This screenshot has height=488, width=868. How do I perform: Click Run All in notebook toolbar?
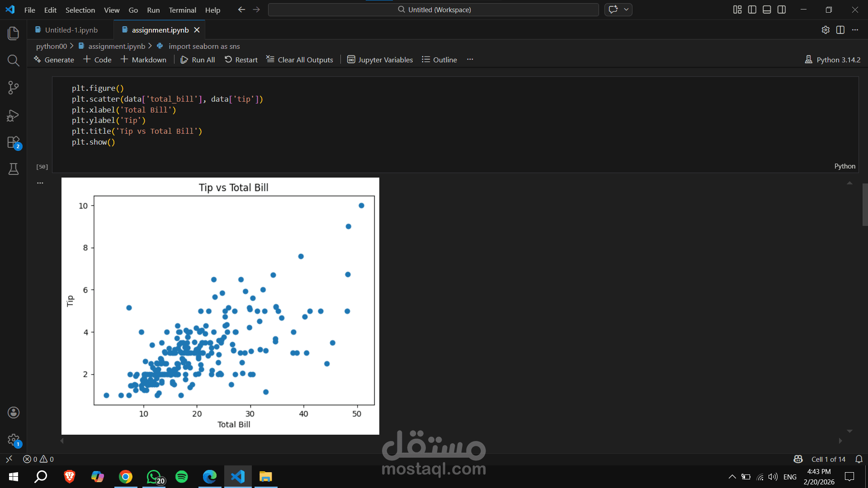pyautogui.click(x=198, y=60)
